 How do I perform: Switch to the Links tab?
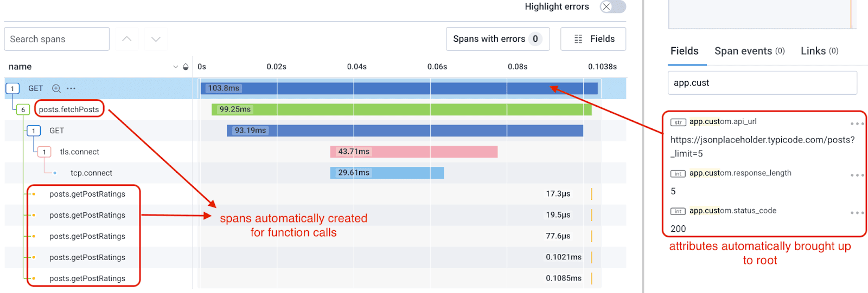tap(819, 51)
